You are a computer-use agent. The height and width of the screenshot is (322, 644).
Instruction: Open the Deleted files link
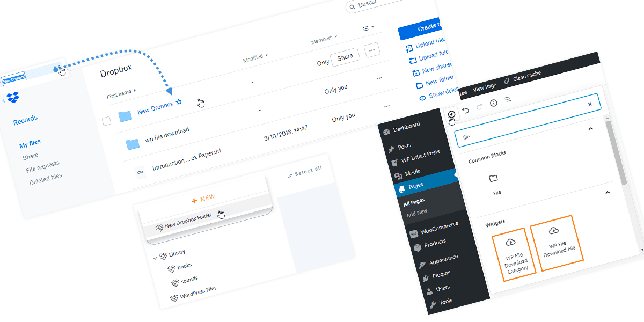[46, 179]
